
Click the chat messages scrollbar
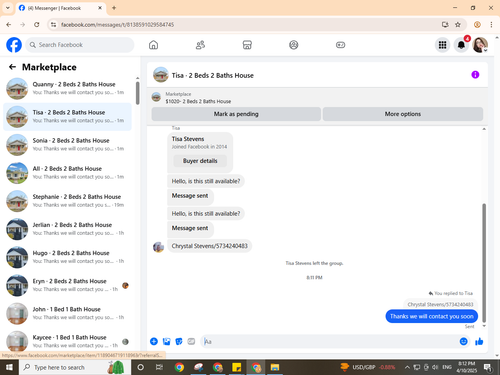pos(484,262)
